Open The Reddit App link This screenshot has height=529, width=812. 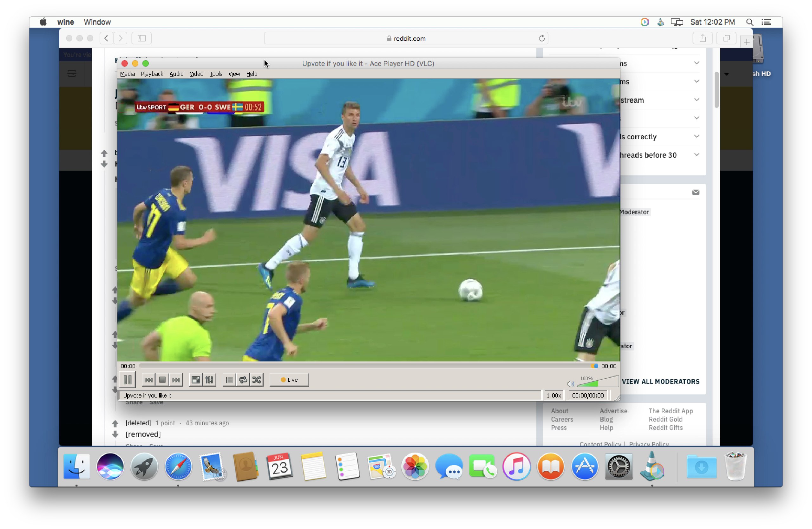(x=671, y=411)
